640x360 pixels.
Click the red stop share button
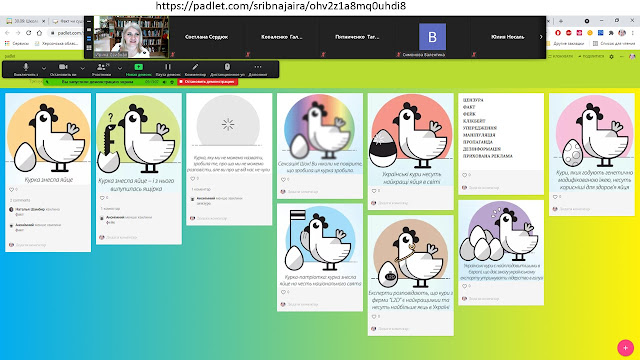(x=208, y=82)
